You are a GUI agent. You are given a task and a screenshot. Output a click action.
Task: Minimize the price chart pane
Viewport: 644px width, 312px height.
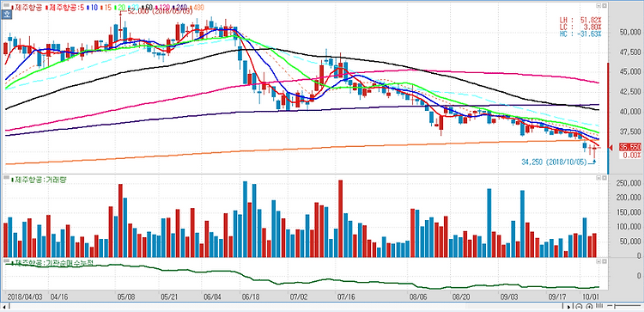coord(598,7)
